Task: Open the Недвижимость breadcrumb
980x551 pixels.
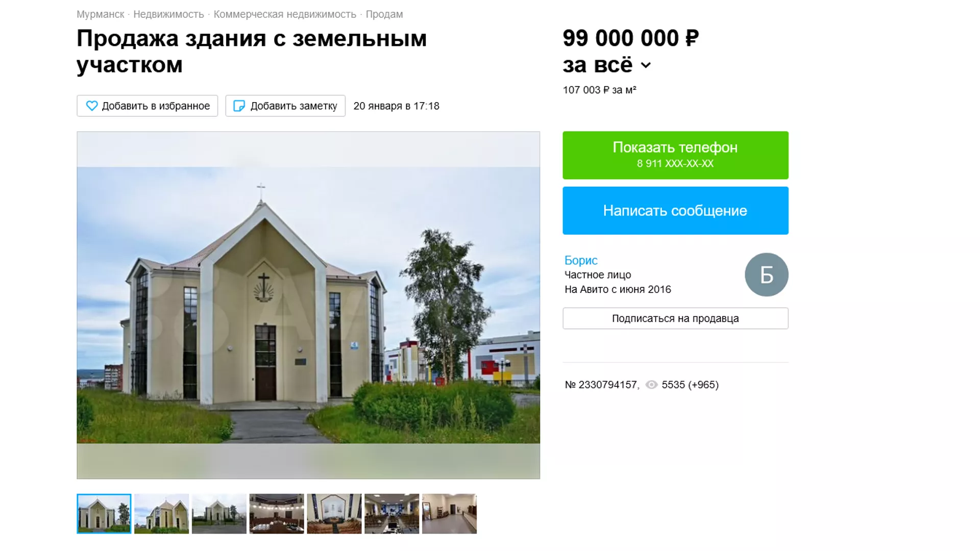Action: 168,14
